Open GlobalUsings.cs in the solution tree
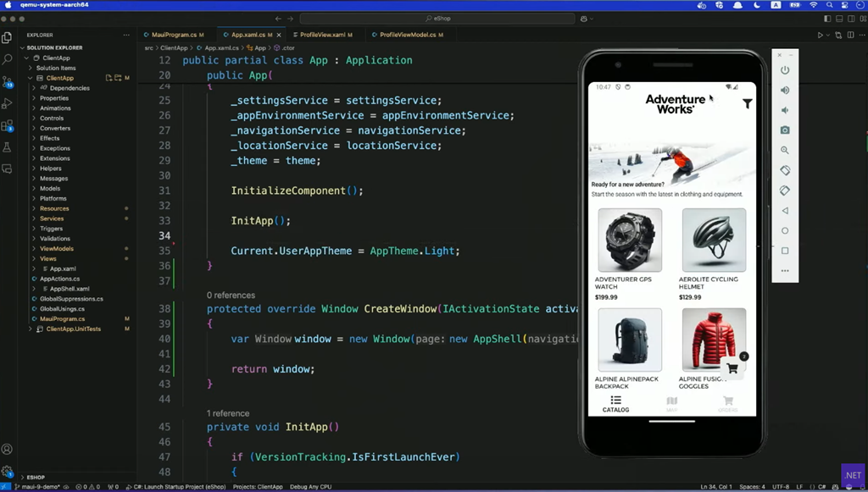This screenshot has width=868, height=492. pos(61,309)
